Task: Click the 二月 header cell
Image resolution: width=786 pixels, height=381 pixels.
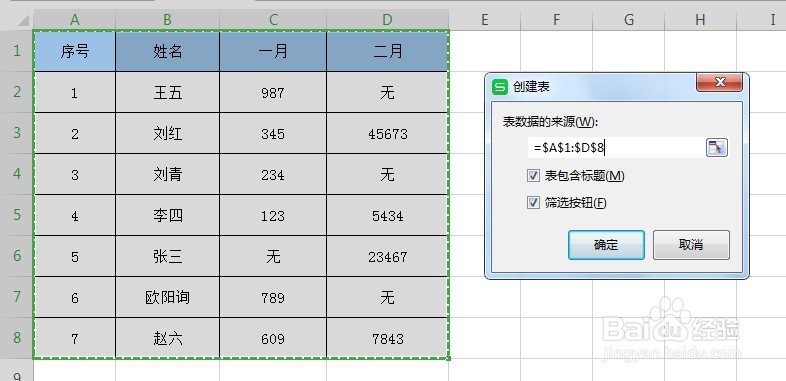Action: coord(387,51)
